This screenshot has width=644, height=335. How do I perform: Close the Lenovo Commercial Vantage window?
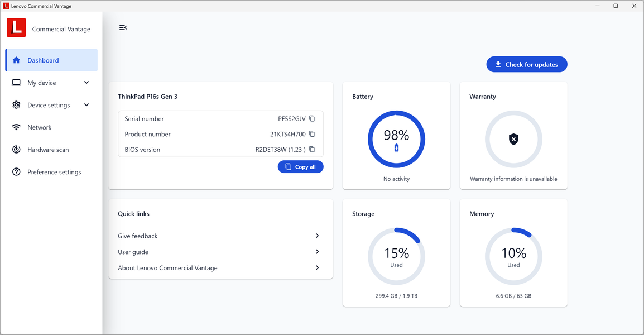(x=634, y=6)
